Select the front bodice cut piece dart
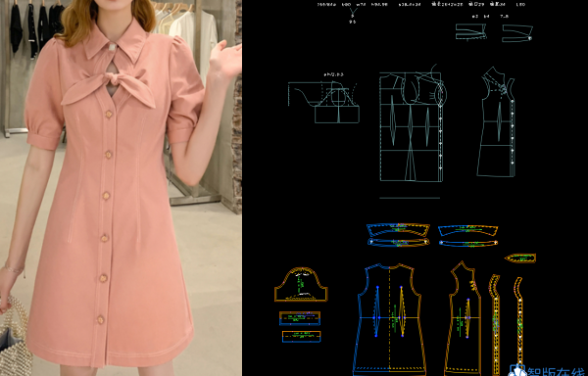Viewport: 588px width, 376px height. pos(467,318)
